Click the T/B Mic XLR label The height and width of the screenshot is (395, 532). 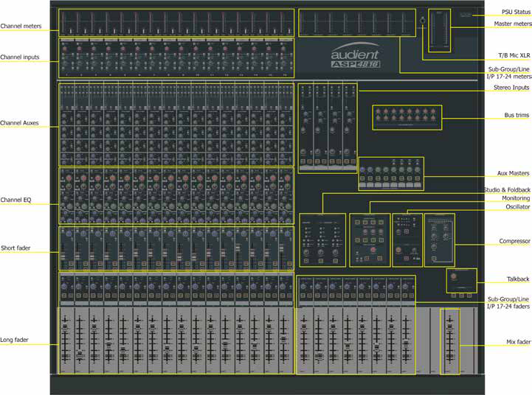pos(514,55)
